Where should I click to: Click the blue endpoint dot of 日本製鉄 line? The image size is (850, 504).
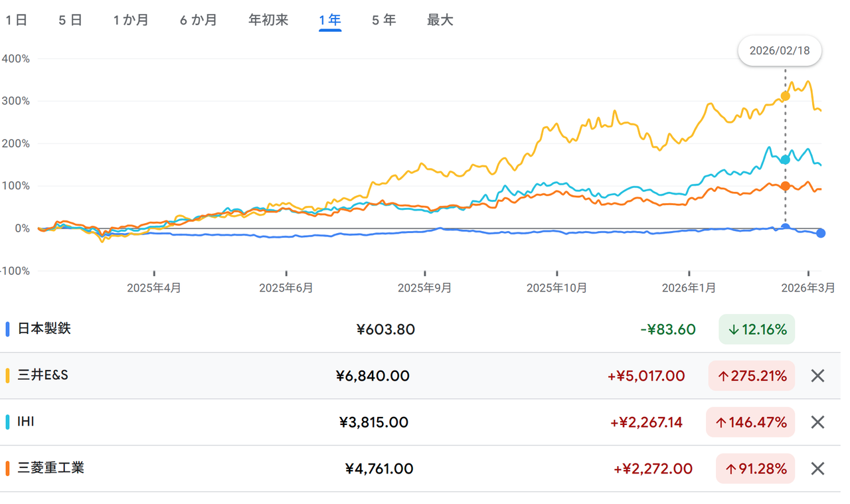coord(821,233)
